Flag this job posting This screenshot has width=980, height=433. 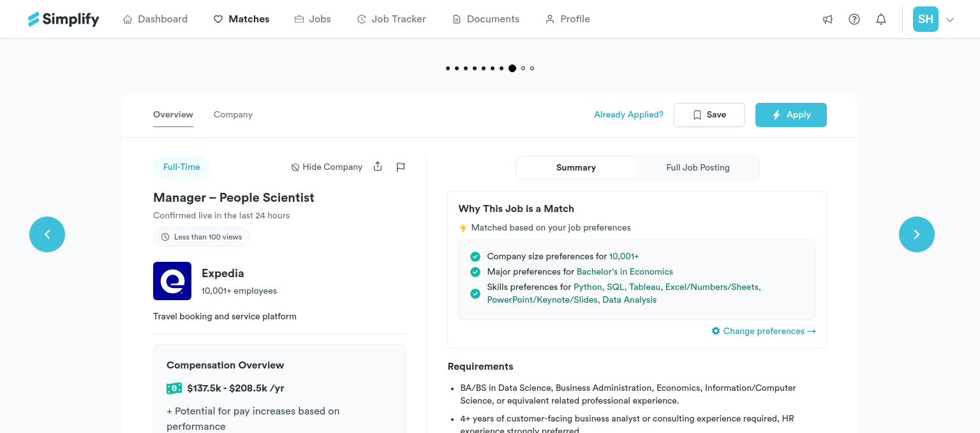pyautogui.click(x=401, y=167)
